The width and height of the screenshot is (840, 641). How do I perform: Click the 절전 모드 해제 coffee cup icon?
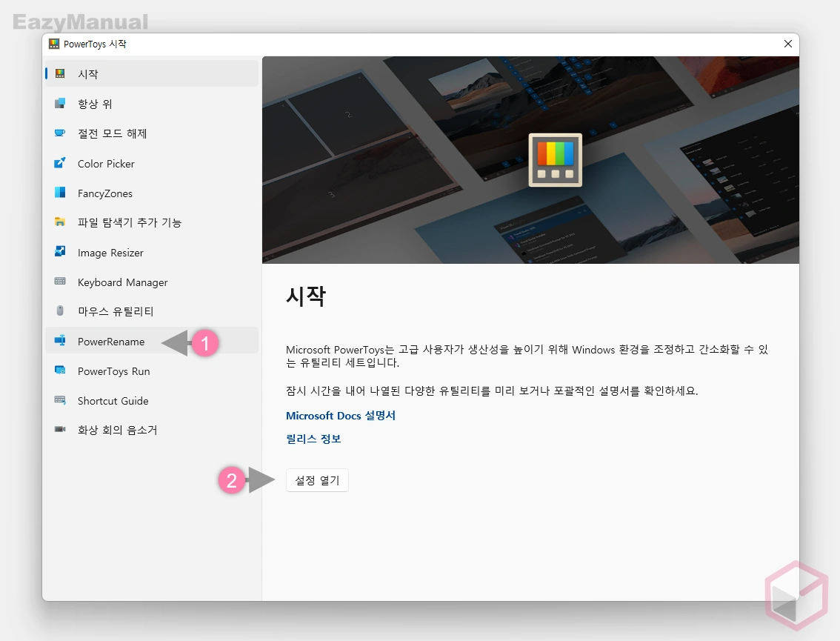point(60,133)
